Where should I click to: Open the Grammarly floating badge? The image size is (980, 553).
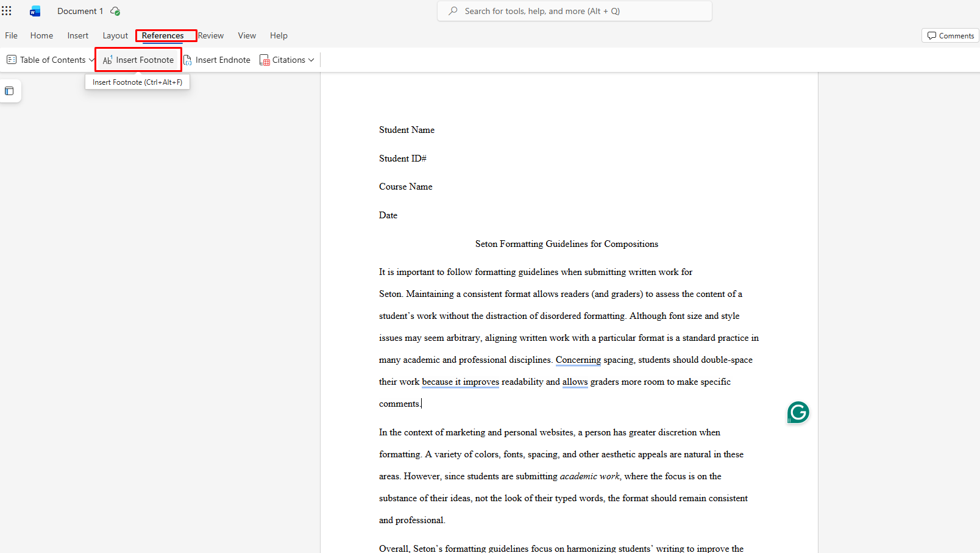click(798, 413)
